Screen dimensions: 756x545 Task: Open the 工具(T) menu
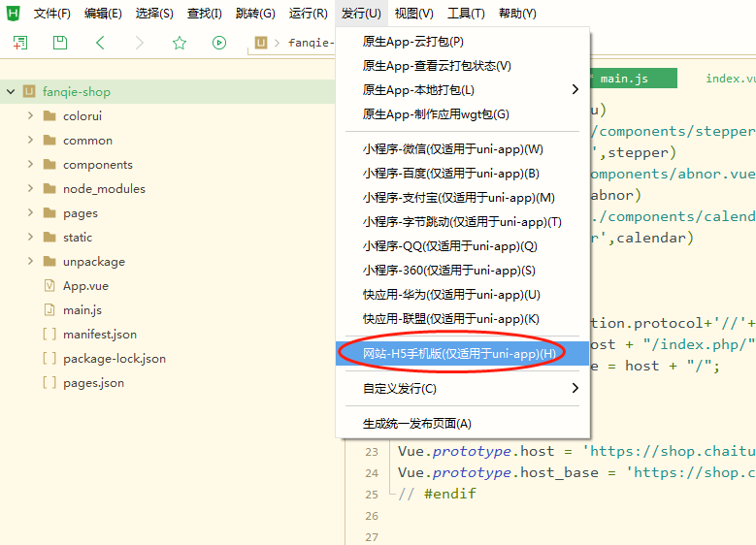click(466, 14)
